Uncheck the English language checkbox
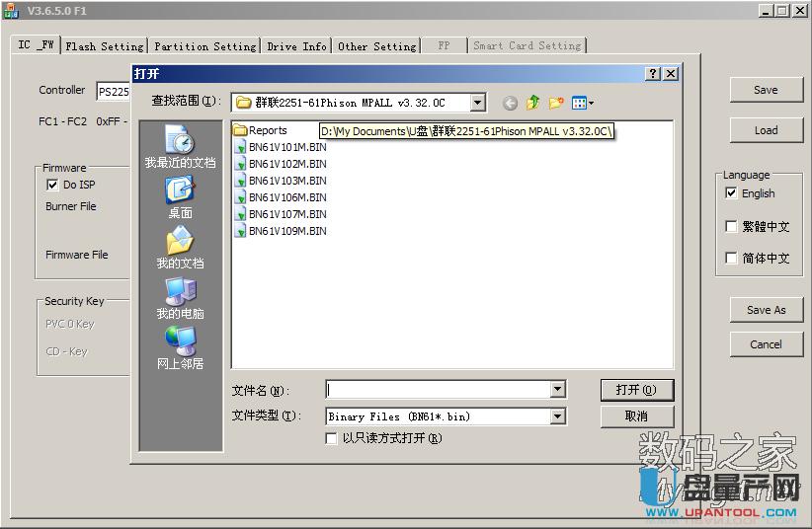The image size is (812, 529). (x=731, y=193)
